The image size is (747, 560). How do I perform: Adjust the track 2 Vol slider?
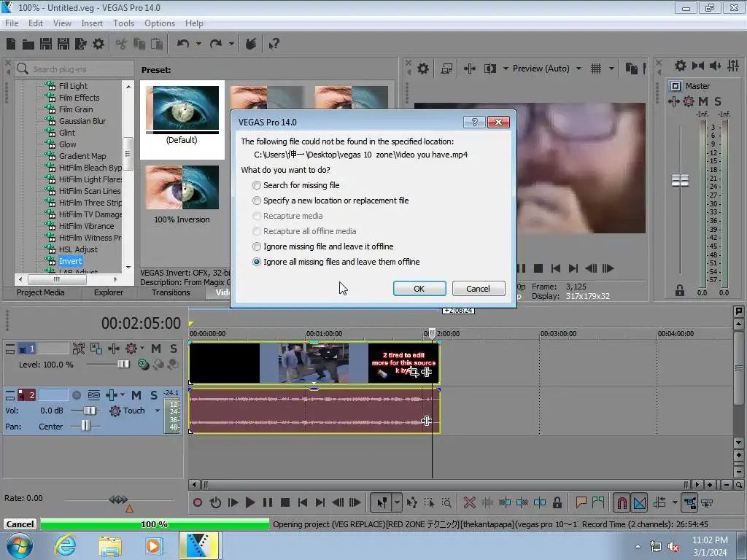tap(90, 411)
